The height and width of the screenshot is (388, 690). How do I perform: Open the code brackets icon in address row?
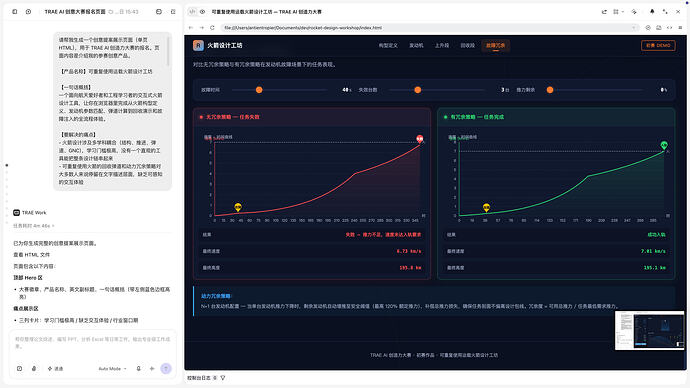(x=669, y=28)
